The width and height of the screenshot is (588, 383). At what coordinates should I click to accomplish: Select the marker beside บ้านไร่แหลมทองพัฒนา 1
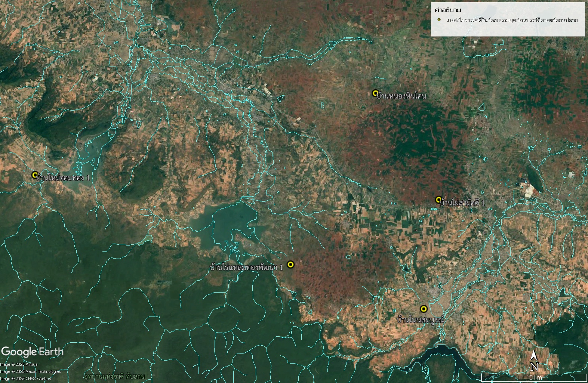pyautogui.click(x=290, y=265)
